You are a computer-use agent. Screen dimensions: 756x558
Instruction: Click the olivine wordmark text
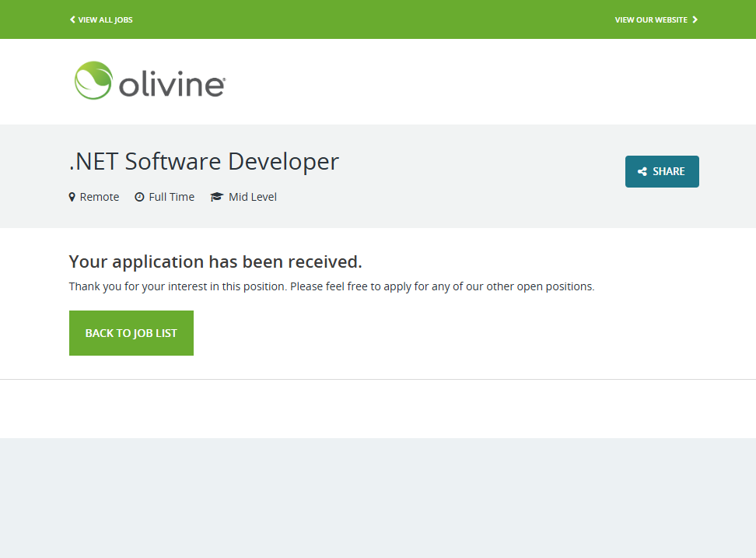click(172, 85)
